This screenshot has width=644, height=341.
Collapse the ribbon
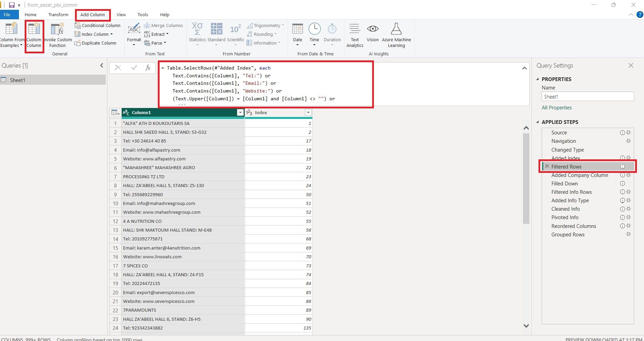(x=631, y=15)
